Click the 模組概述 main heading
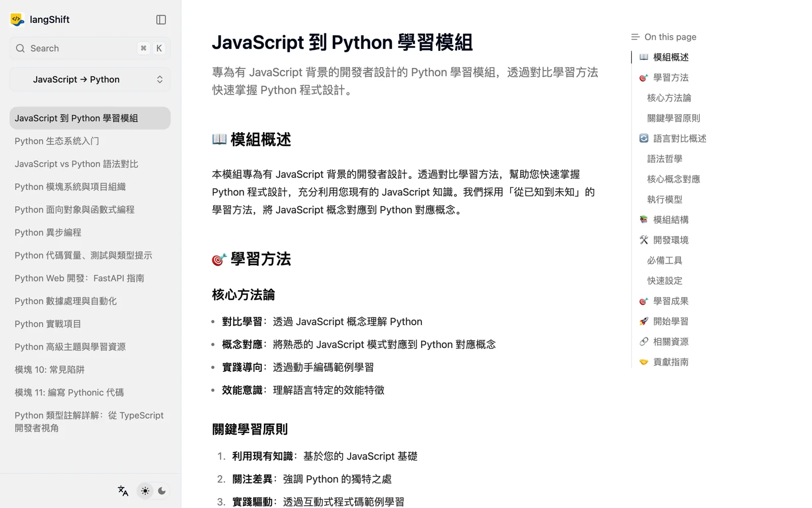Viewport: 812px width, 508px height. [251, 139]
